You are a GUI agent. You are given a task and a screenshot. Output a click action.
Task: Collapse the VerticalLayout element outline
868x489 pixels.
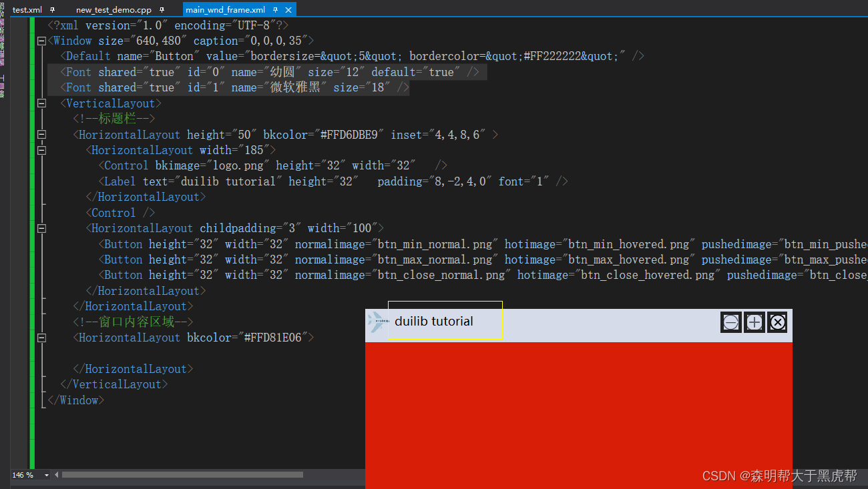pos(42,103)
